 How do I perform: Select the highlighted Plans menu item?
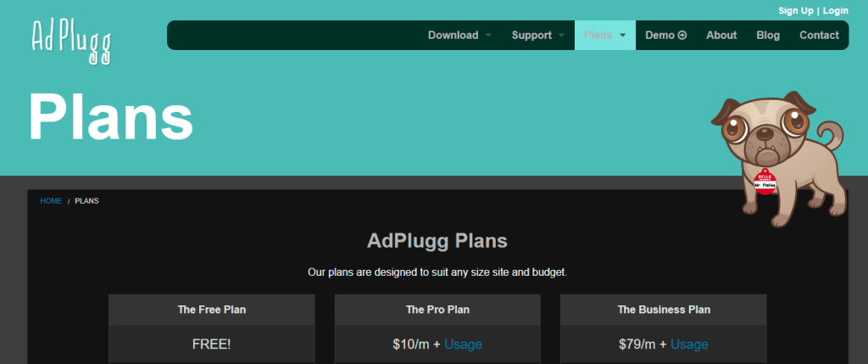[x=605, y=36]
